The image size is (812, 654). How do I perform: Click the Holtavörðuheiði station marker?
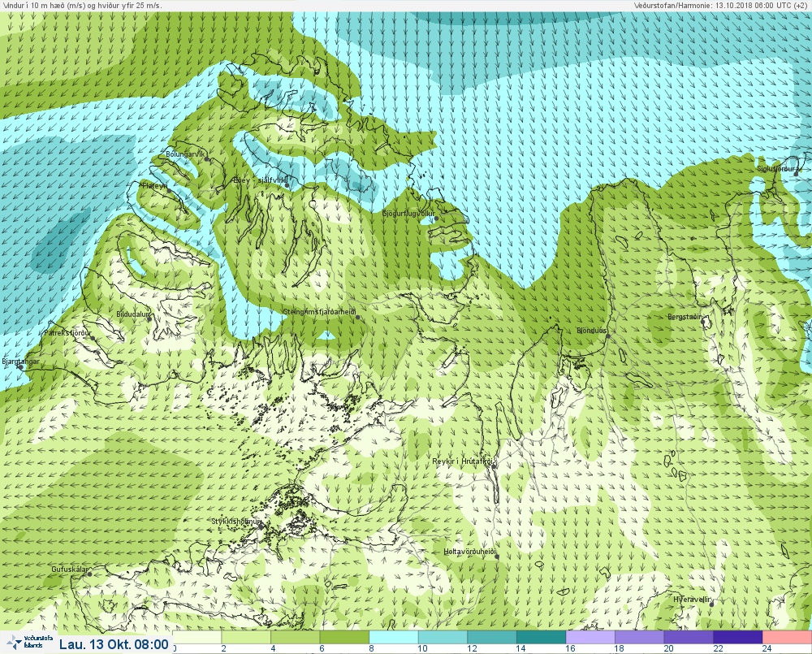[x=497, y=557]
